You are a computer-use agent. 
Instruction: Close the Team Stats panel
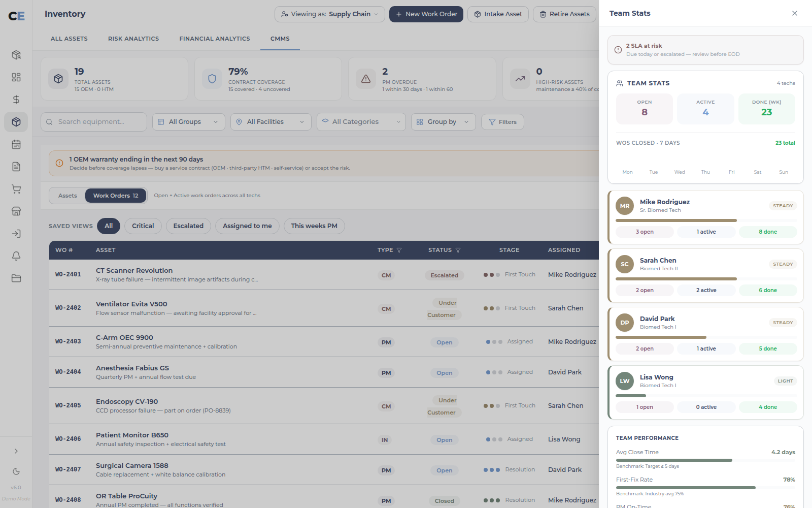coord(795,13)
